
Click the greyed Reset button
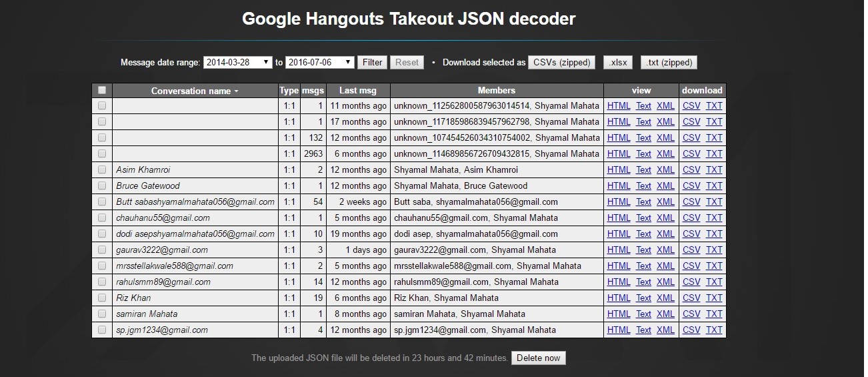407,62
